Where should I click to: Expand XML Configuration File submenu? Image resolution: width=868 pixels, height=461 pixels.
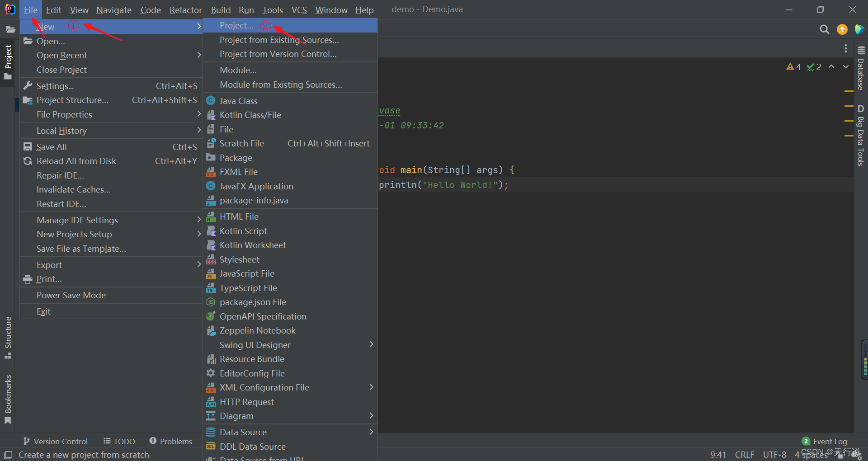tap(290, 387)
